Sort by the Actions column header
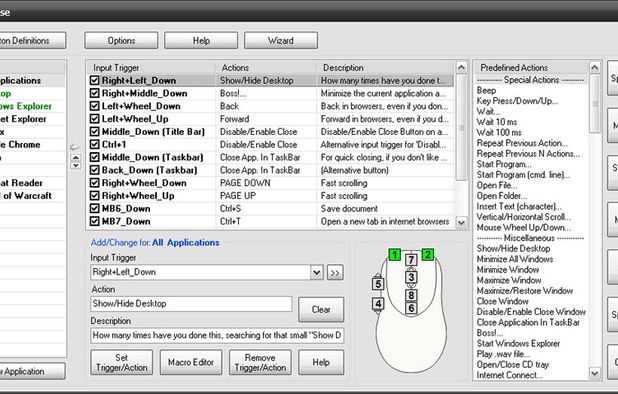 point(266,68)
